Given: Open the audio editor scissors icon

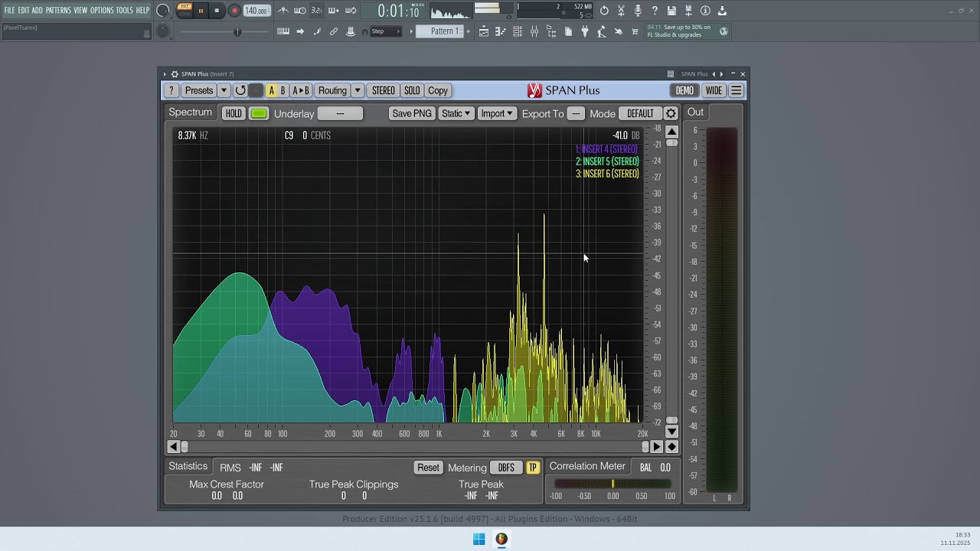Looking at the screenshot, I should click(x=621, y=11).
